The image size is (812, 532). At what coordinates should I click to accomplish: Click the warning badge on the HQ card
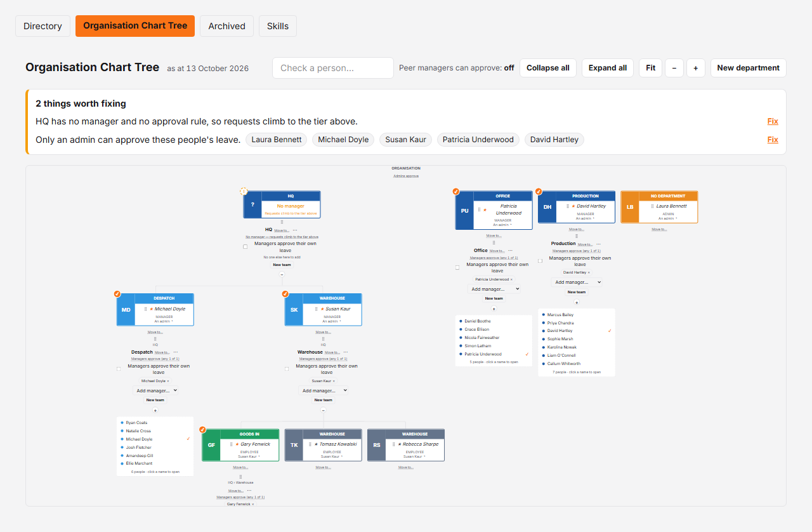(244, 191)
